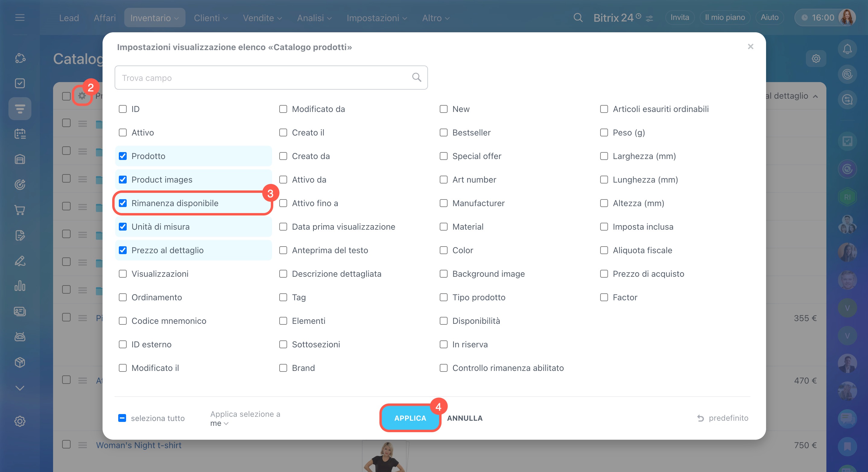Open the shopping cart icon in the sidebar
The height and width of the screenshot is (472, 868).
click(20, 210)
